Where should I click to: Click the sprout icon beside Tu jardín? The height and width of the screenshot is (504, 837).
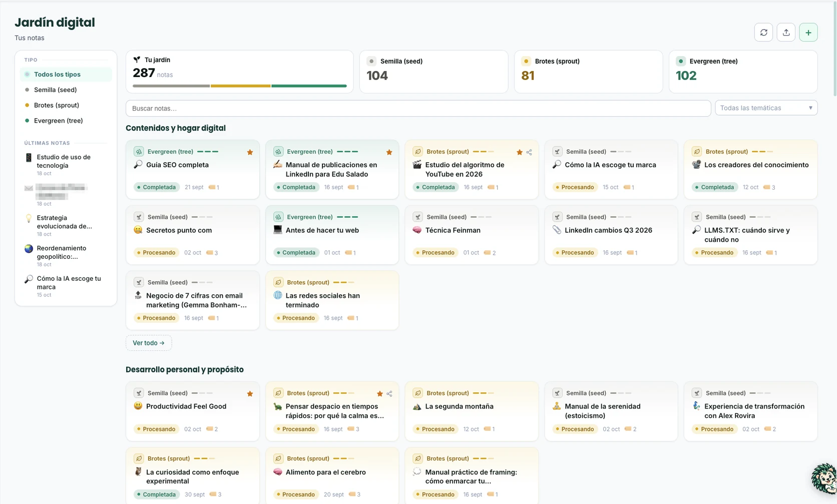pyautogui.click(x=137, y=60)
